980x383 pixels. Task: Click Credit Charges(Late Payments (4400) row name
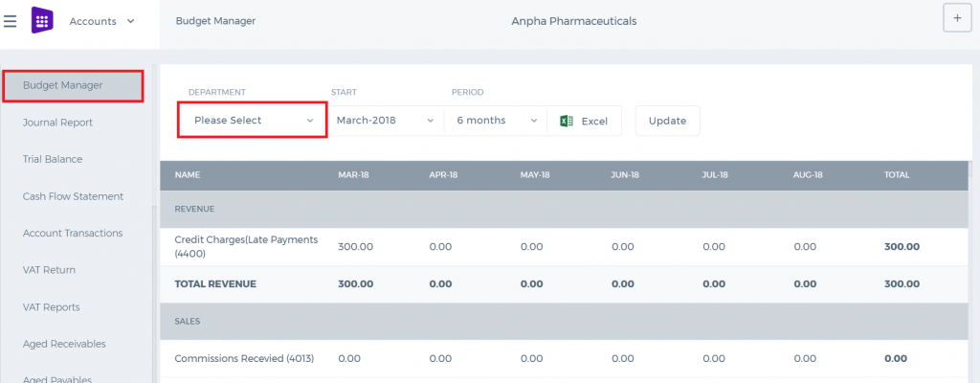point(246,247)
